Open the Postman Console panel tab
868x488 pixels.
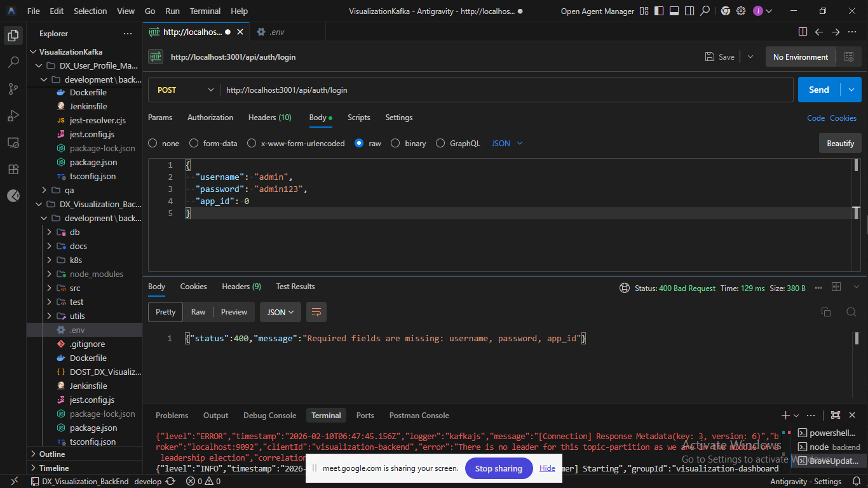pos(417,416)
